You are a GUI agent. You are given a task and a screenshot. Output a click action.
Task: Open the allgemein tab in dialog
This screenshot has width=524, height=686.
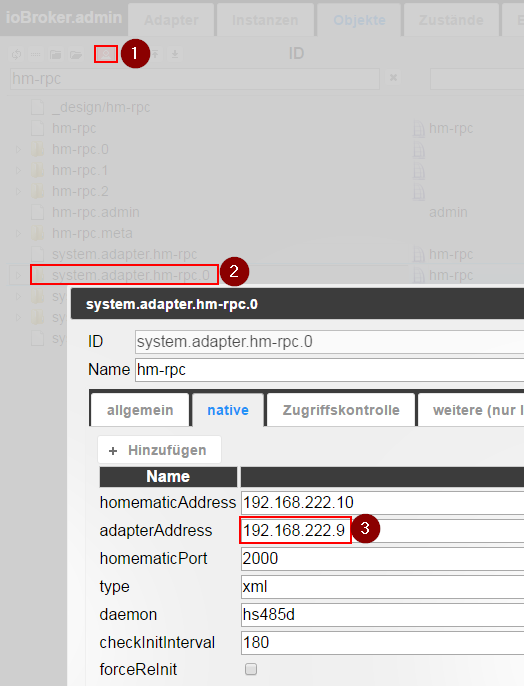(140, 410)
